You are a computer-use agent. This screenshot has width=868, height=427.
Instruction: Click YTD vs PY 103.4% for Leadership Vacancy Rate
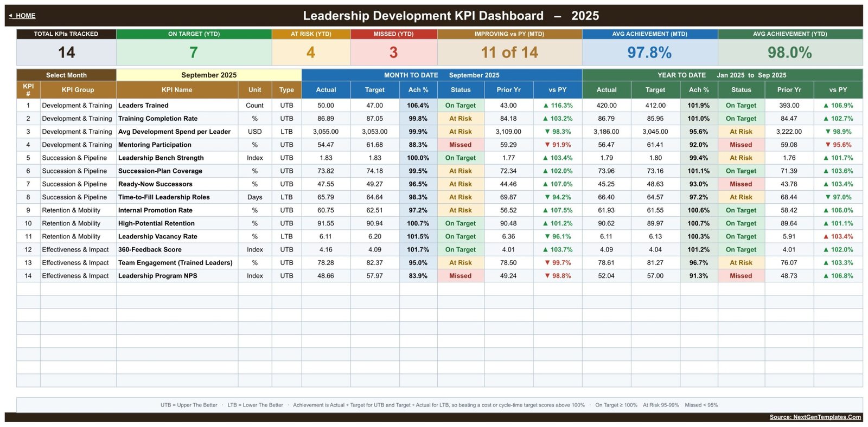point(838,236)
